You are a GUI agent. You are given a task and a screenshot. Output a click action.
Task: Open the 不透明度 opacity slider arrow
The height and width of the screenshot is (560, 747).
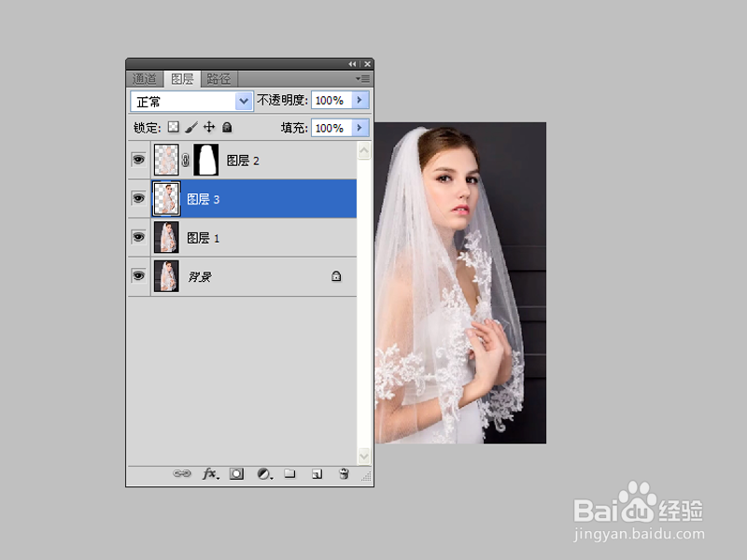point(360,100)
